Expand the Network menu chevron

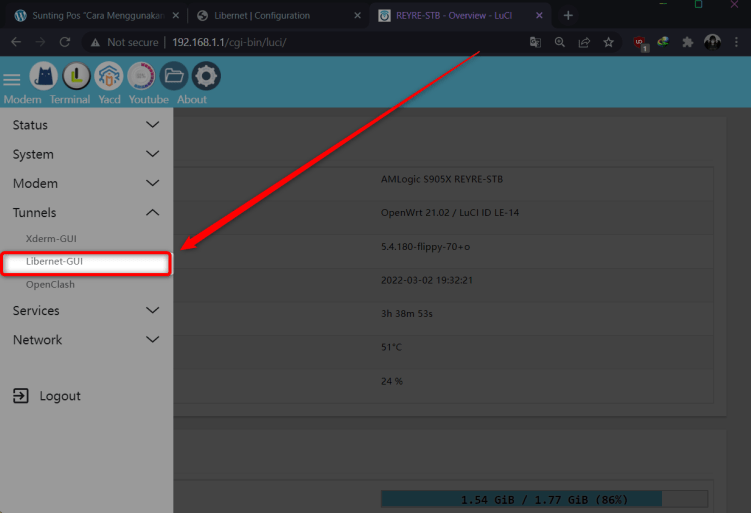(152, 340)
